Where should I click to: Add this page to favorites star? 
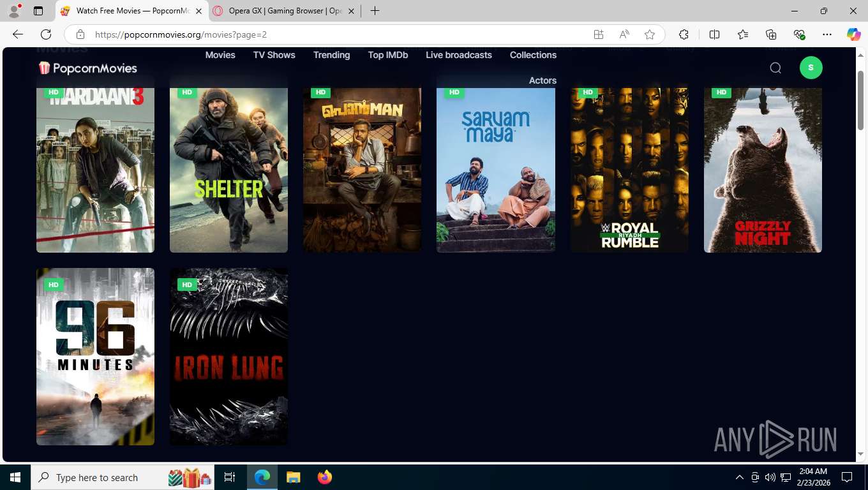[x=650, y=34]
